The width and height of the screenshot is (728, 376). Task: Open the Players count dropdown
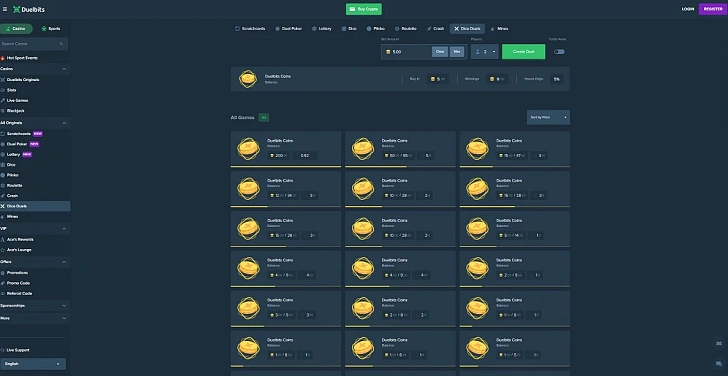(485, 52)
